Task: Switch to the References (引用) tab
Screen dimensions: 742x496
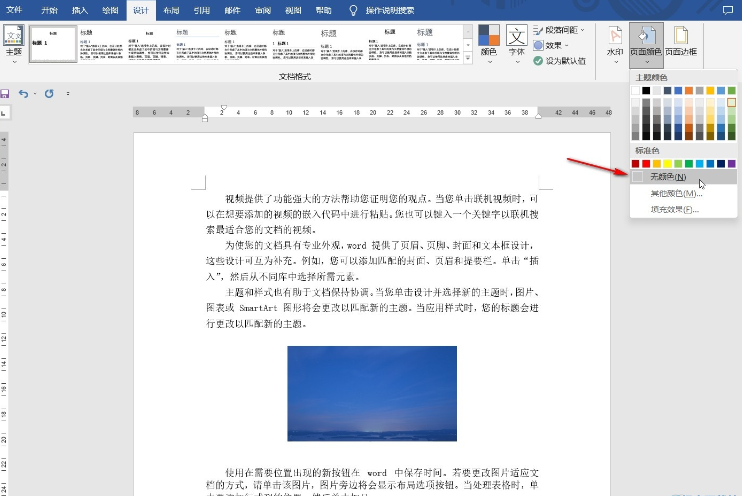Action: (202, 10)
